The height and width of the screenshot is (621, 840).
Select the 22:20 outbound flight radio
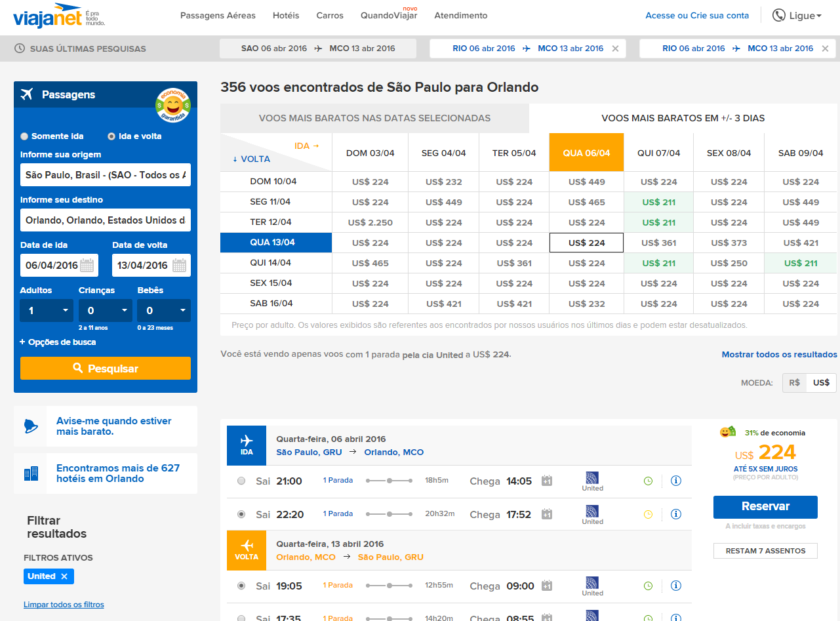click(241, 514)
